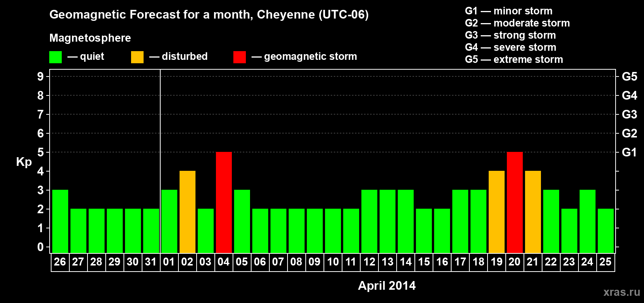
Task: Click the green bar for April 25
Action: [606, 231]
